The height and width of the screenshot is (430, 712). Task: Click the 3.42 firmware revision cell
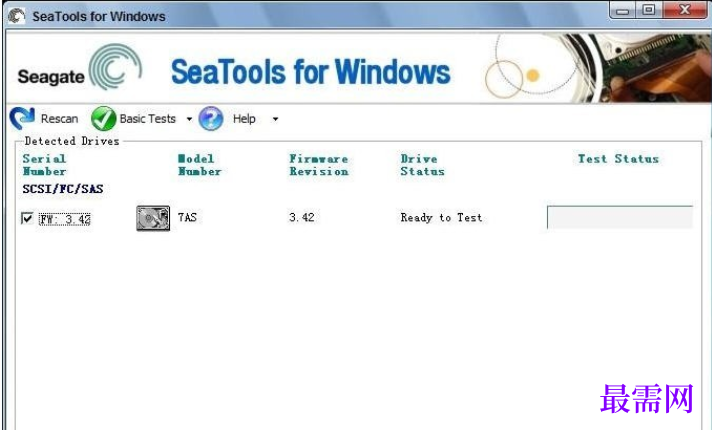302,217
